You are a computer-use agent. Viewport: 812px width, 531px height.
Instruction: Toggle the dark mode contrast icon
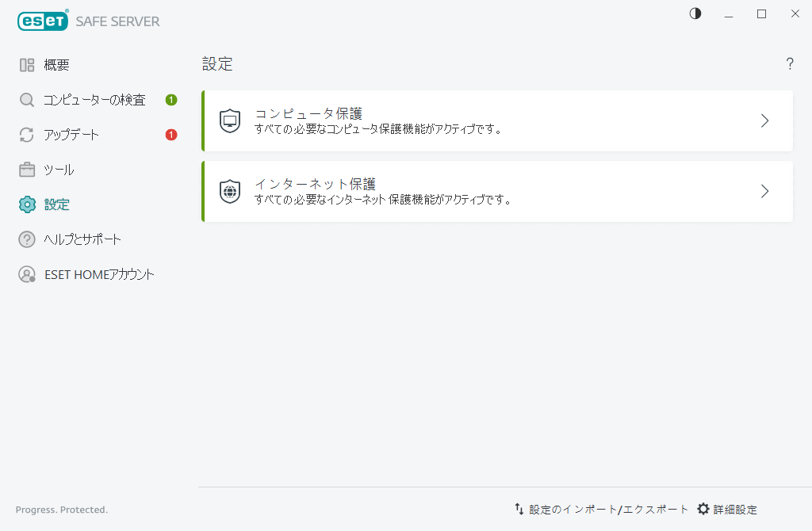(x=695, y=13)
